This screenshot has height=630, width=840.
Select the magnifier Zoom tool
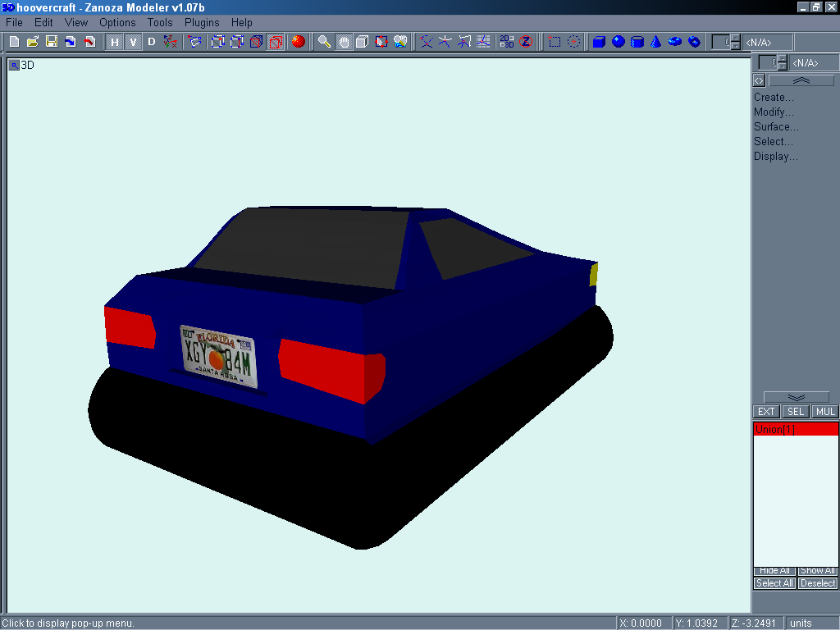pyautogui.click(x=325, y=41)
